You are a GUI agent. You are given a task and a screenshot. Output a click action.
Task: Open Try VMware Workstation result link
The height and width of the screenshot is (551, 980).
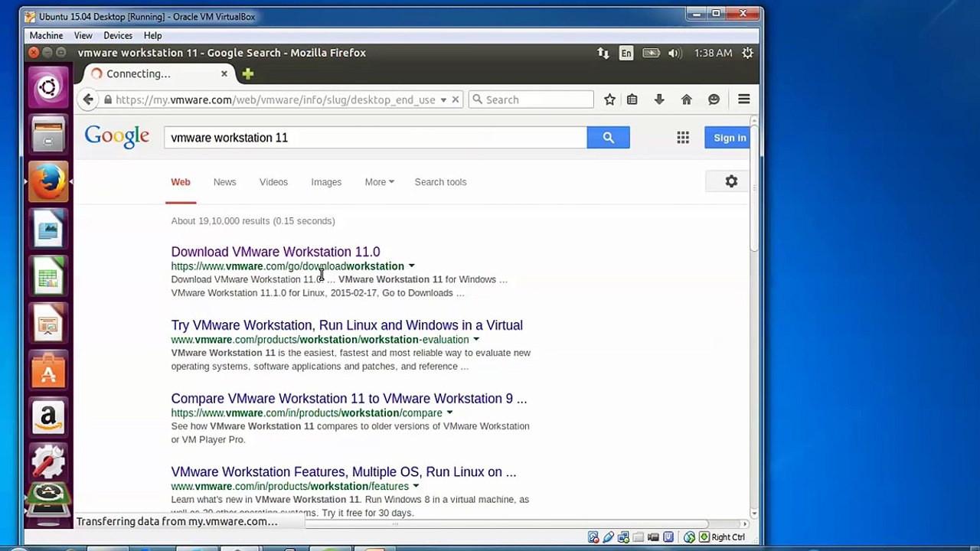pyautogui.click(x=347, y=325)
